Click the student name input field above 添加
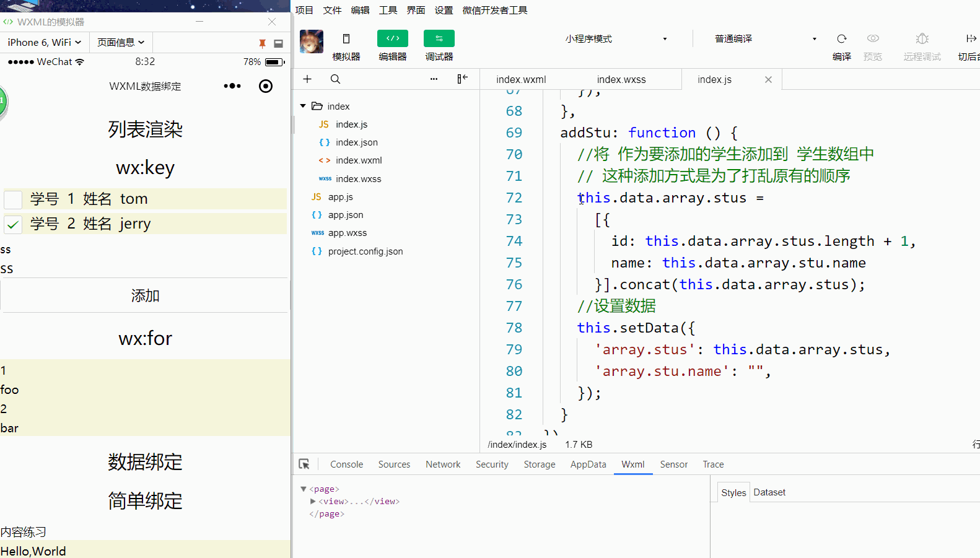980x558 pixels. coord(145,268)
